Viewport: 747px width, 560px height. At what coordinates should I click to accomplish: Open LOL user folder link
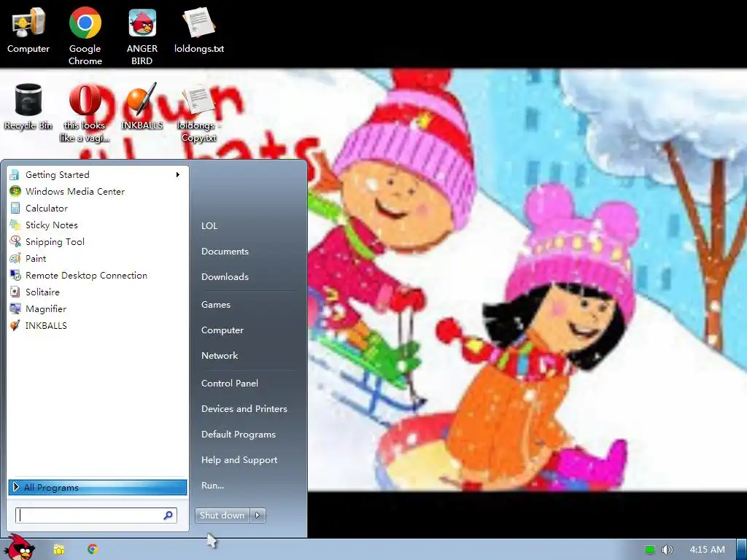click(x=209, y=226)
